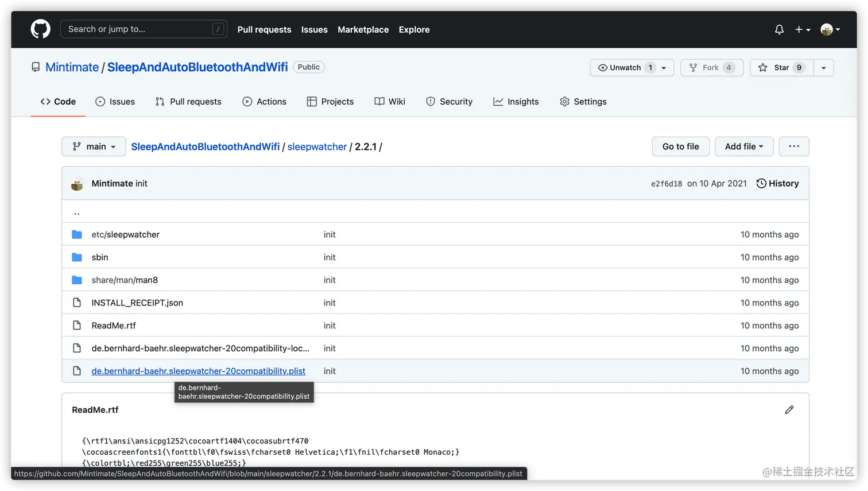Open ReadMe.rtf in the file list
The width and height of the screenshot is (868, 491).
tap(114, 326)
